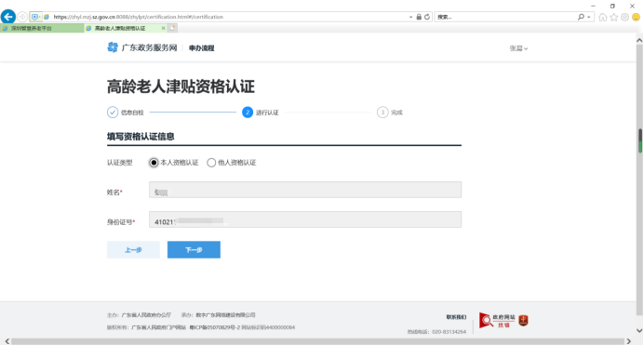Select 他人资格认证 radio button
This screenshot has width=644, height=345.
pyautogui.click(x=211, y=163)
